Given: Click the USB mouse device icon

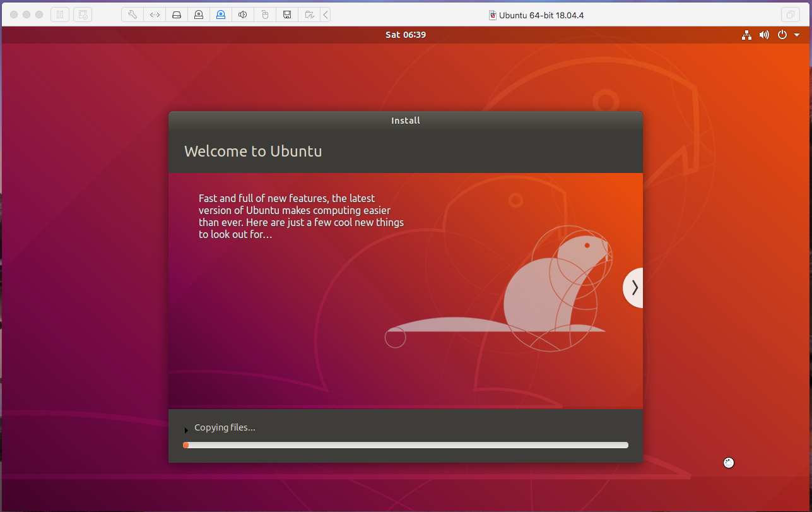Looking at the screenshot, I should point(265,15).
